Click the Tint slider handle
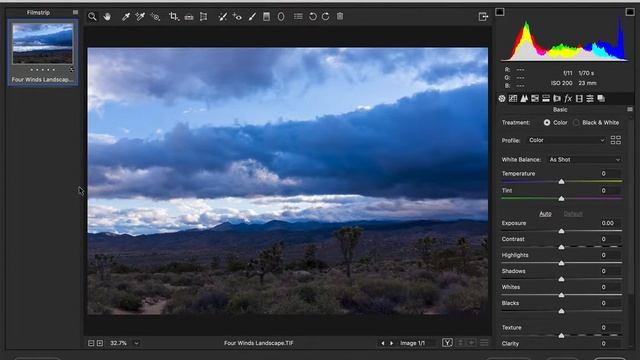 pyautogui.click(x=561, y=198)
